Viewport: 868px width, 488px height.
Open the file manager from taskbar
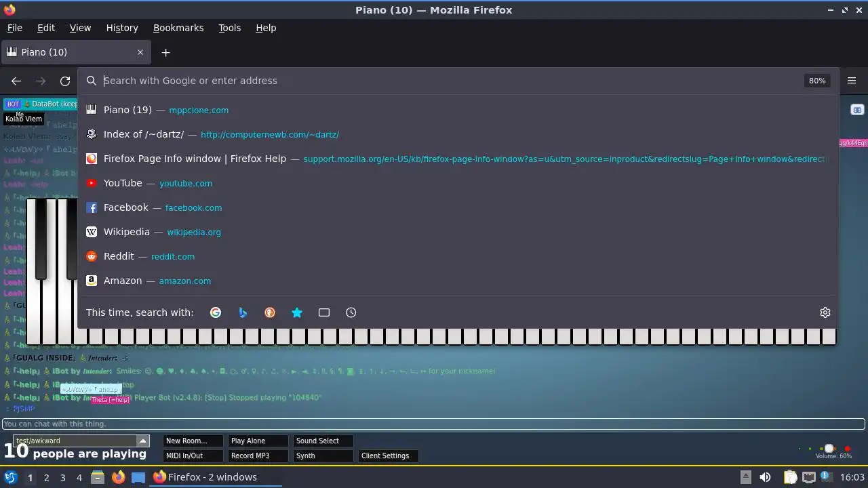pos(98,477)
